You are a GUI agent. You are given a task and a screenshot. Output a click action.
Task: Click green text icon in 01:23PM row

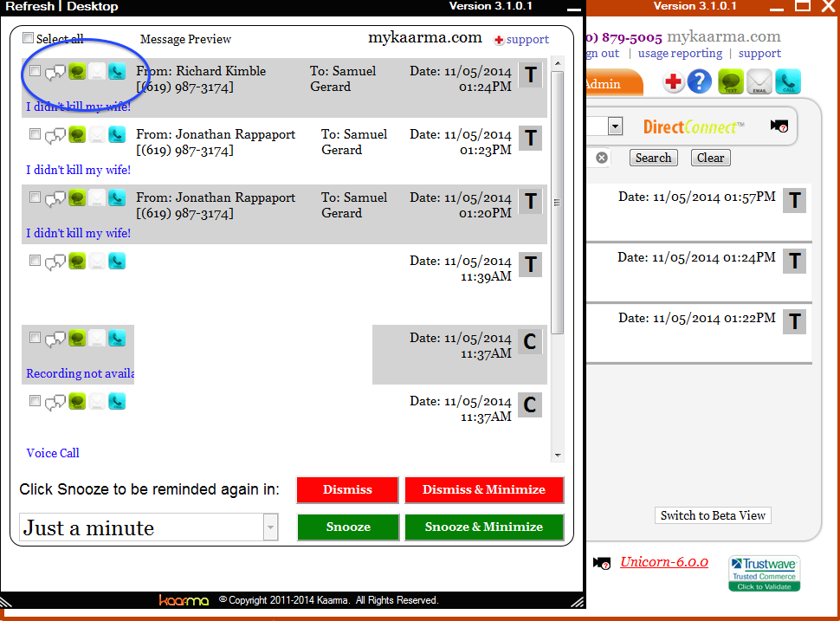tap(77, 134)
